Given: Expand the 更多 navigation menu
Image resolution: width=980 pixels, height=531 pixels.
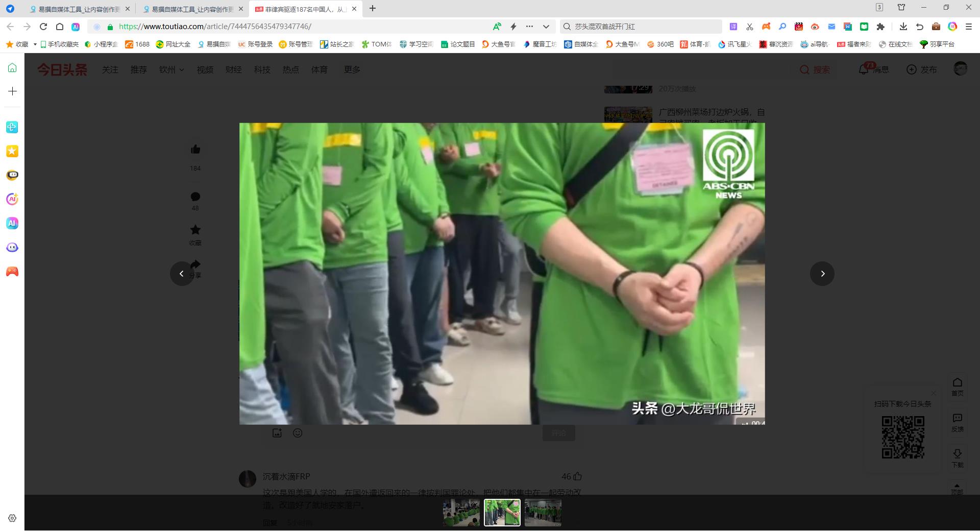Looking at the screenshot, I should (352, 69).
